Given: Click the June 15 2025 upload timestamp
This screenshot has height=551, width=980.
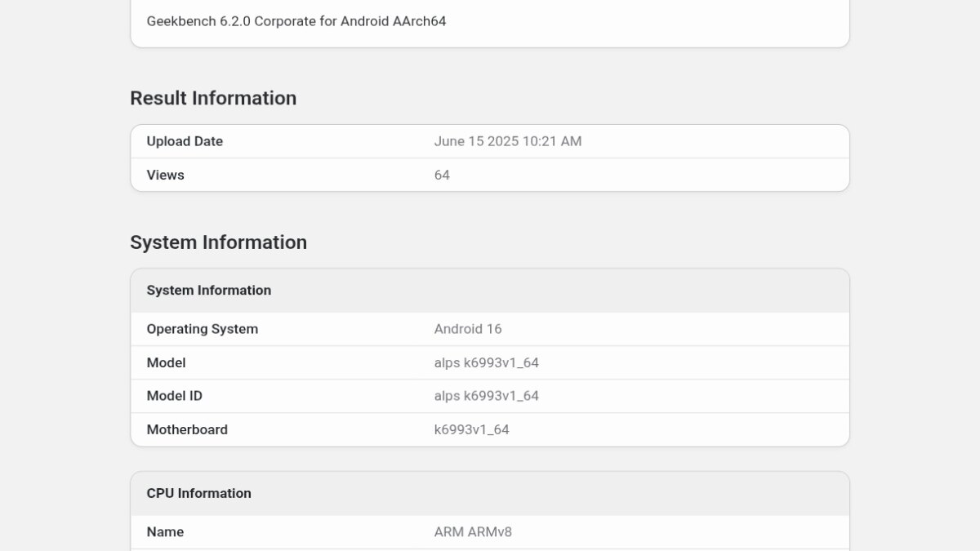Looking at the screenshot, I should (507, 141).
